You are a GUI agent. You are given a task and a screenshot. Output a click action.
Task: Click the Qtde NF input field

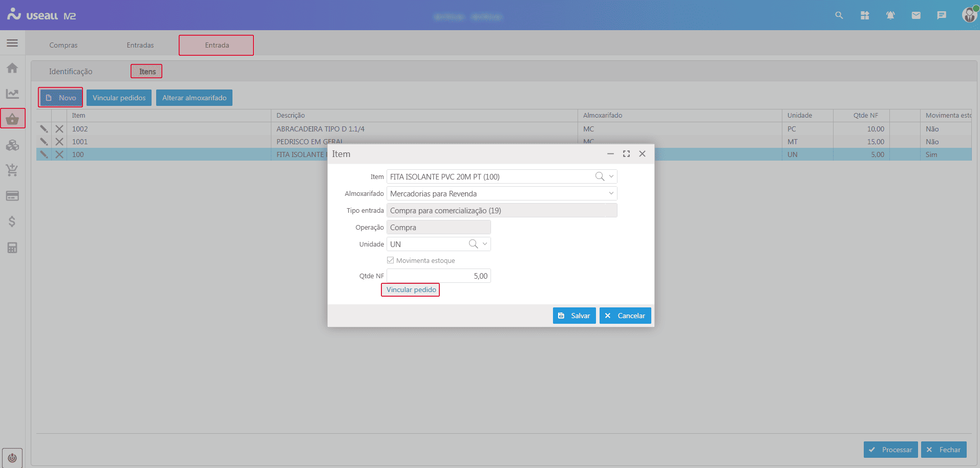[438, 276]
